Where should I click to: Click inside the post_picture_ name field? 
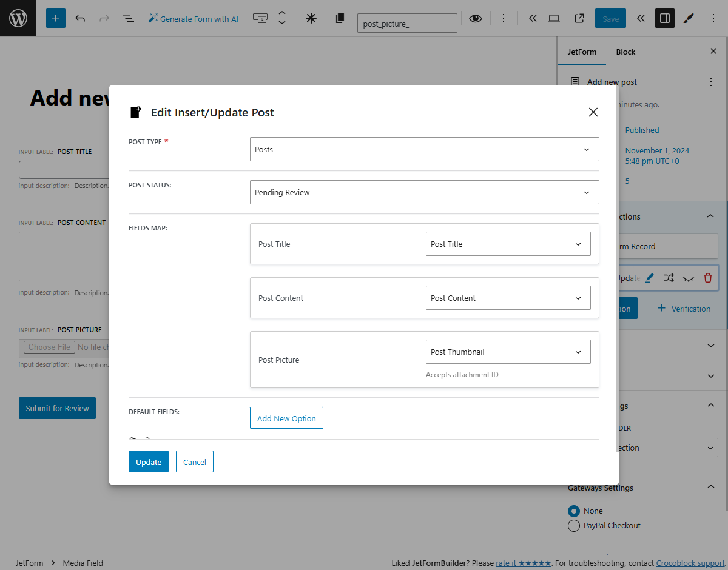click(x=407, y=22)
